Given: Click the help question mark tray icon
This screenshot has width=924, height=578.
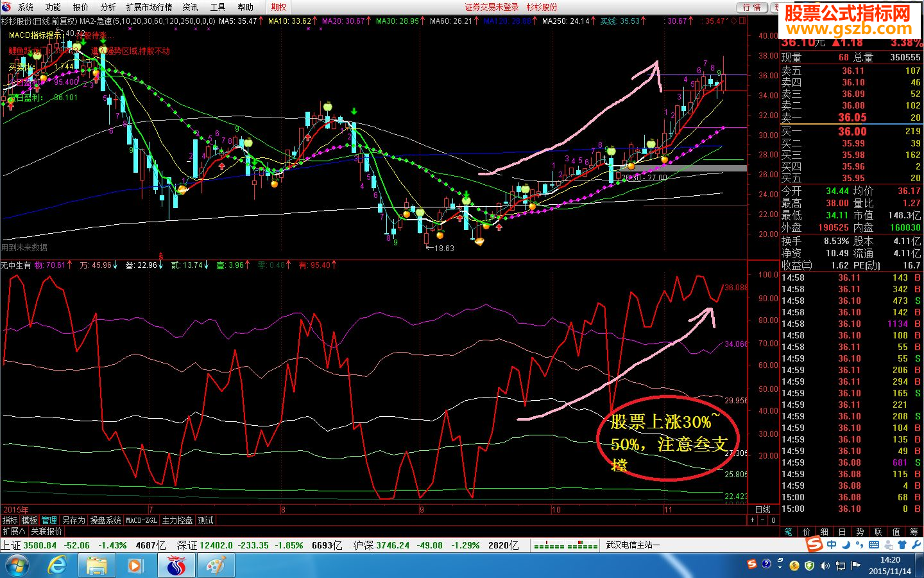Looking at the screenshot, I should (766, 565).
